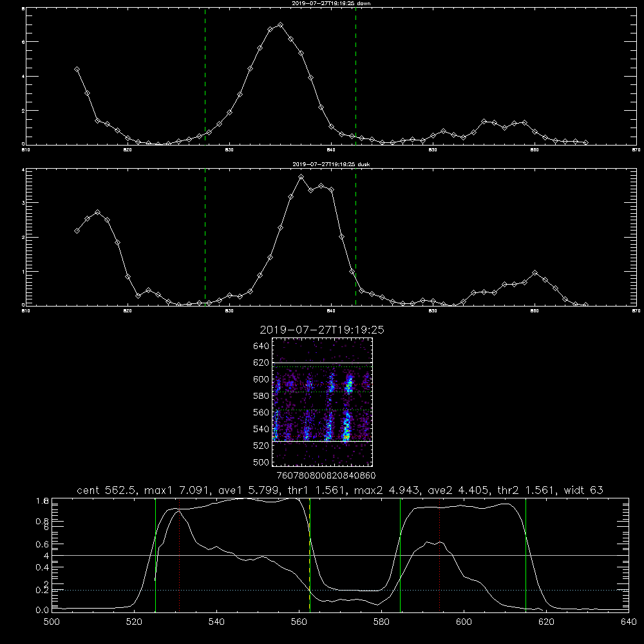Select the first (leftmost) data point of dusk curve
This screenshot has width=644, height=644.
pyautogui.click(x=77, y=231)
